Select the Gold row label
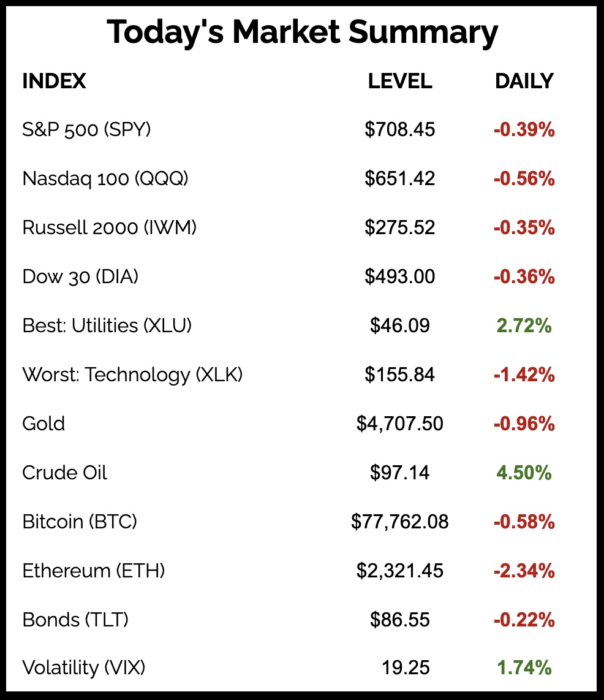This screenshot has height=700, width=604. tap(43, 424)
